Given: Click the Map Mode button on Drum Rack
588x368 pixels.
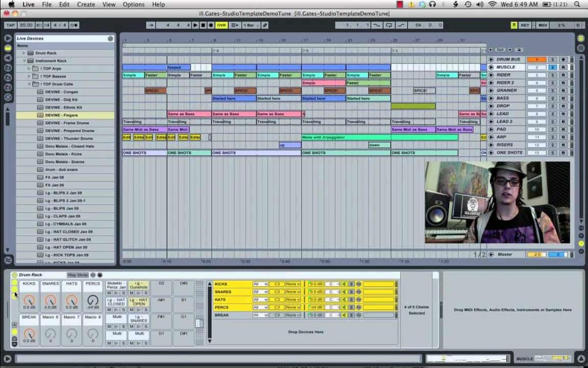Looking at the screenshot, I should [x=78, y=275].
